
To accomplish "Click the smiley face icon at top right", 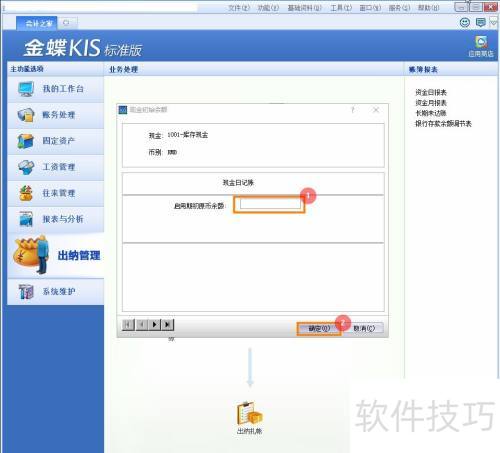I will click(465, 22).
